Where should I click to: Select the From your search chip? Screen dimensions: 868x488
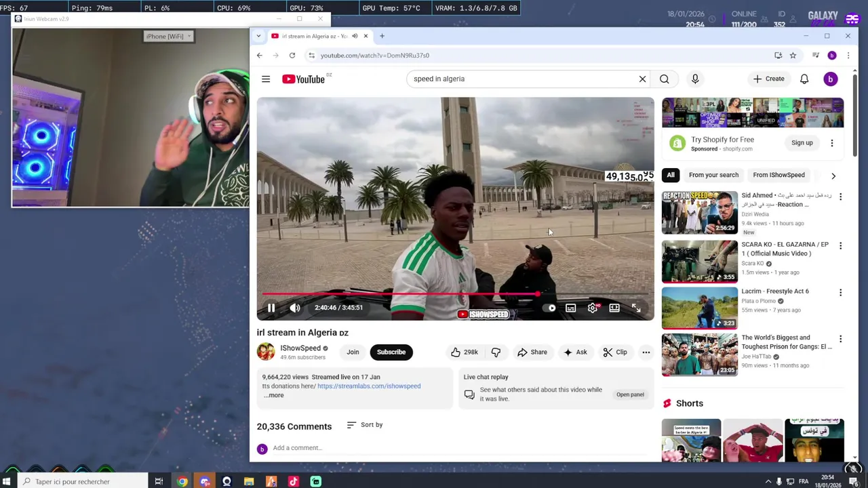(713, 175)
